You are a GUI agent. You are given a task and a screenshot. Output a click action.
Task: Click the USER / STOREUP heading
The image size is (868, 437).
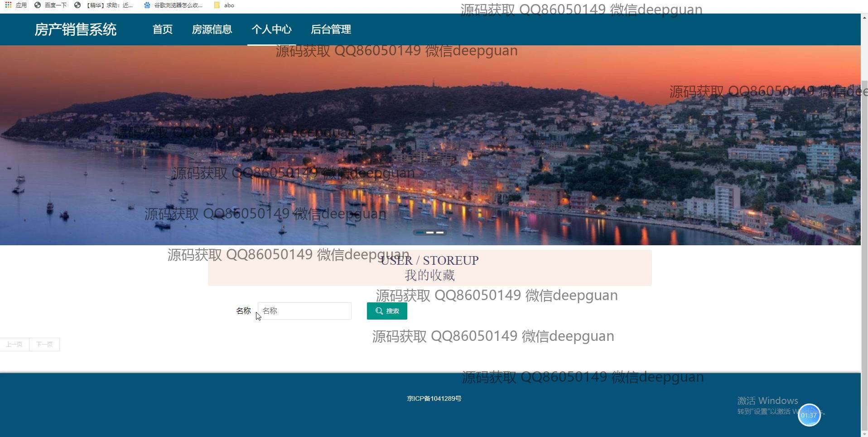[429, 261]
